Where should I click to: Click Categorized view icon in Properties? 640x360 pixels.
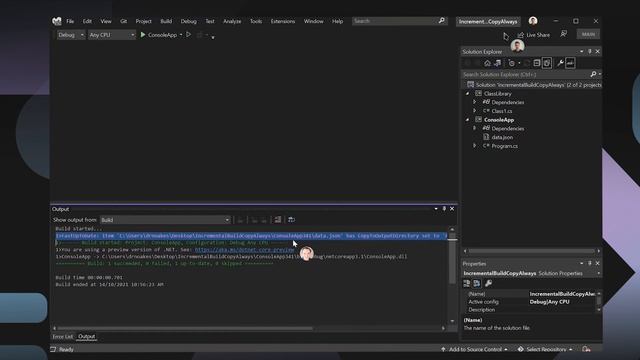coord(467,283)
